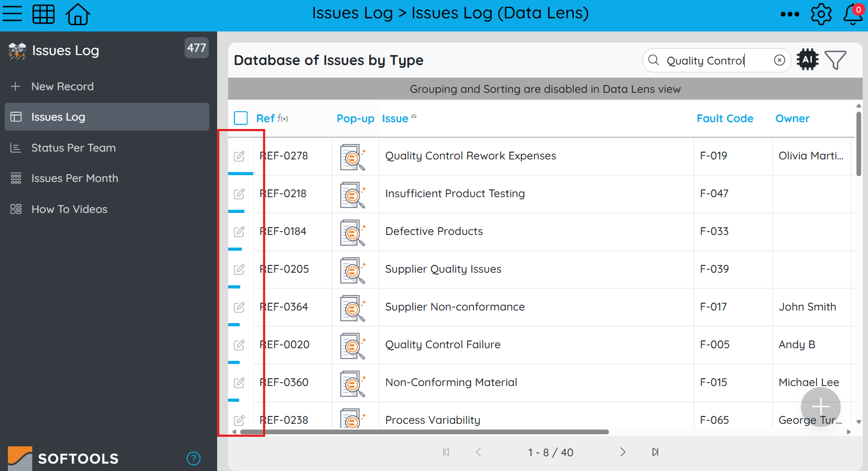Go to previous page
The height and width of the screenshot is (471, 868).
click(x=478, y=452)
